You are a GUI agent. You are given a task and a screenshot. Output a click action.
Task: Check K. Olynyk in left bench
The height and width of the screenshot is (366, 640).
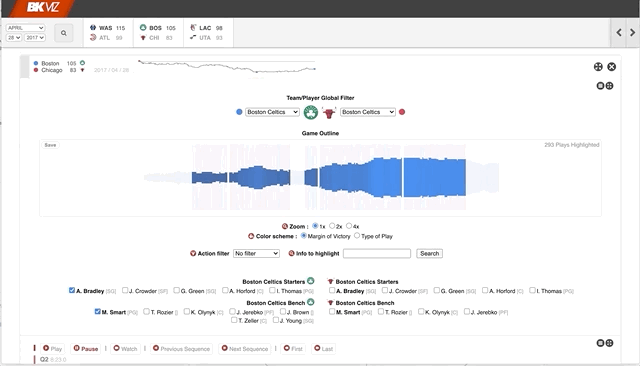(187, 311)
